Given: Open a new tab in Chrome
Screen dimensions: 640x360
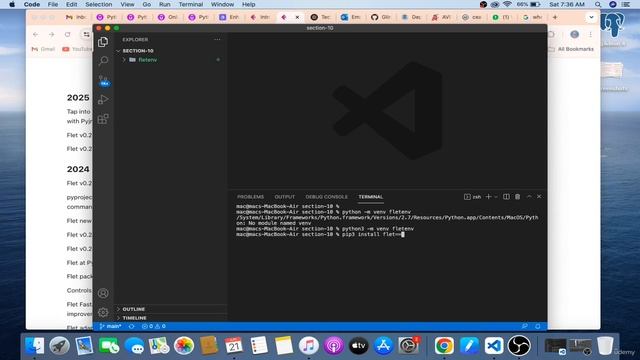Looking at the screenshot, I should click(x=555, y=17).
